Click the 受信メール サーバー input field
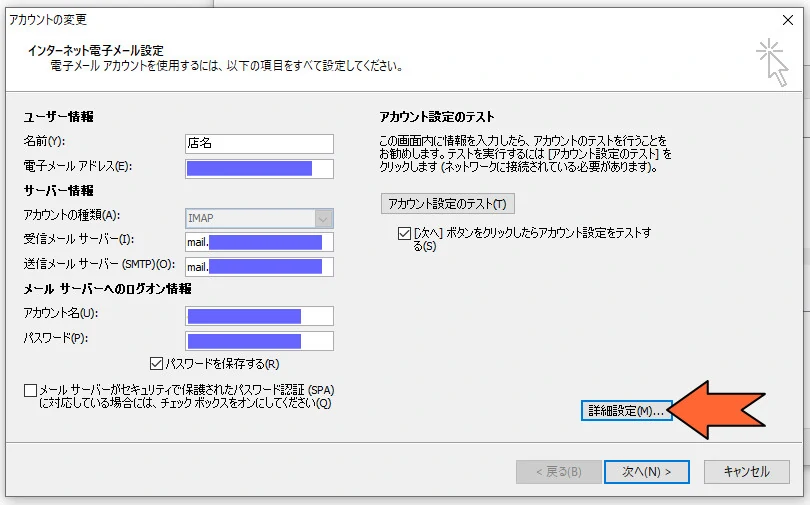Image resolution: width=810 pixels, height=505 pixels. pos(259,242)
